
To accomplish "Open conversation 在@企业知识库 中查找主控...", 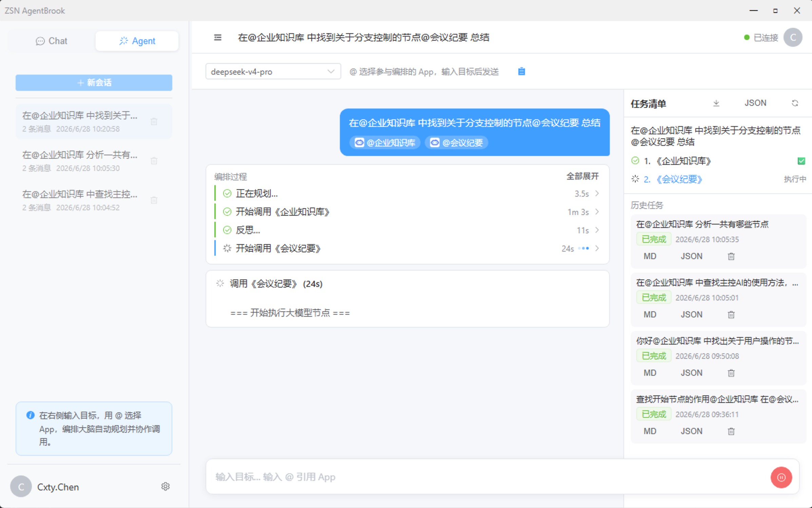I will [x=94, y=200].
